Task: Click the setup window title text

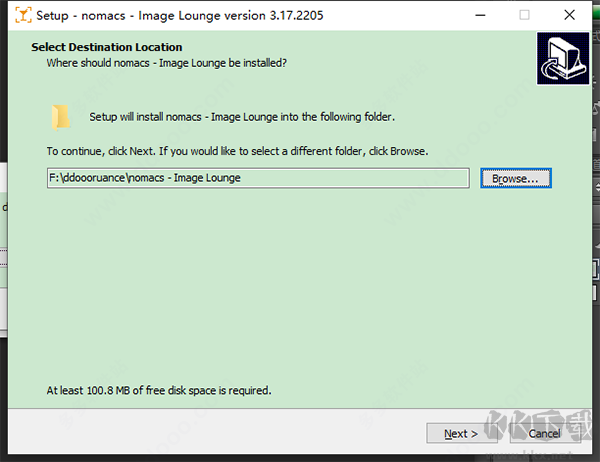Action: (x=180, y=16)
